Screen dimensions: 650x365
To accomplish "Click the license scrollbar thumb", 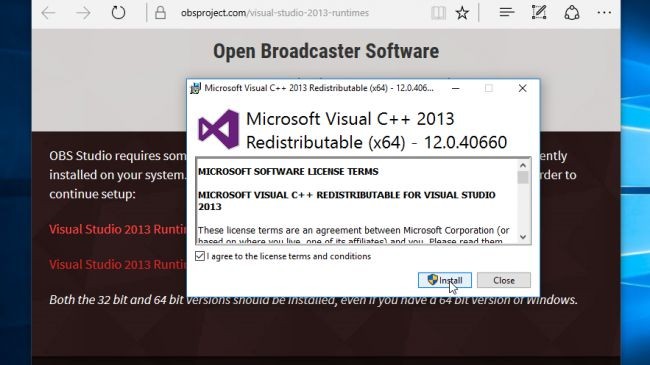I will 523,177.
